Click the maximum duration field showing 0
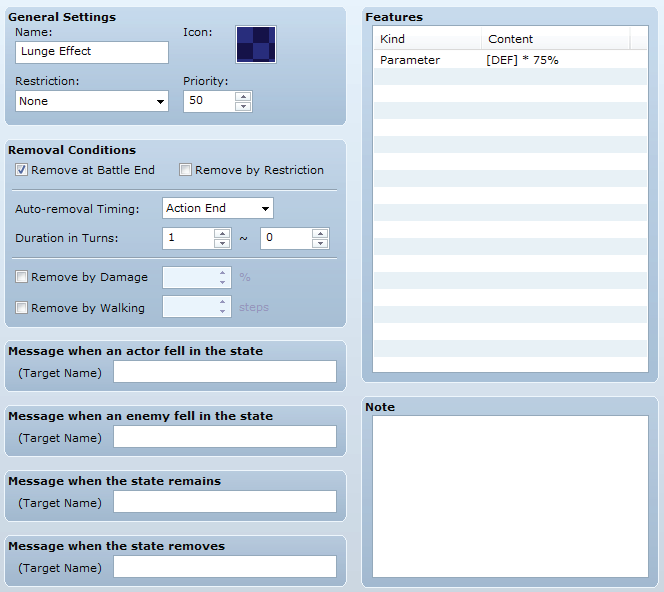664x592 pixels. (x=286, y=238)
